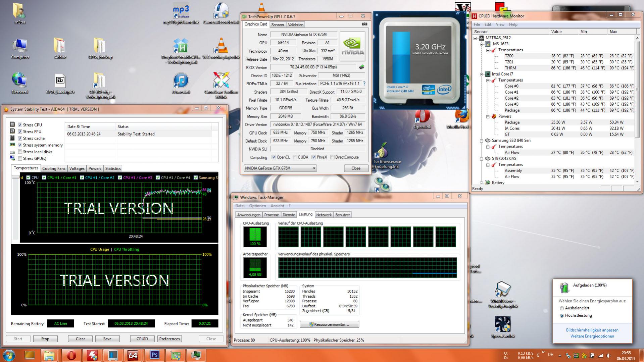The height and width of the screenshot is (362, 644).
Task: Click the Opera icon in the taskbar
Action: 71,355
